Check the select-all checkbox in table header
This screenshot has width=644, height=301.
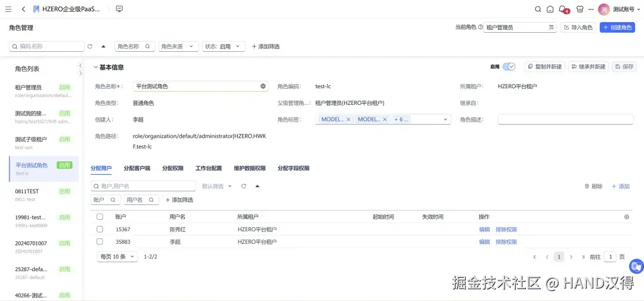(100, 217)
